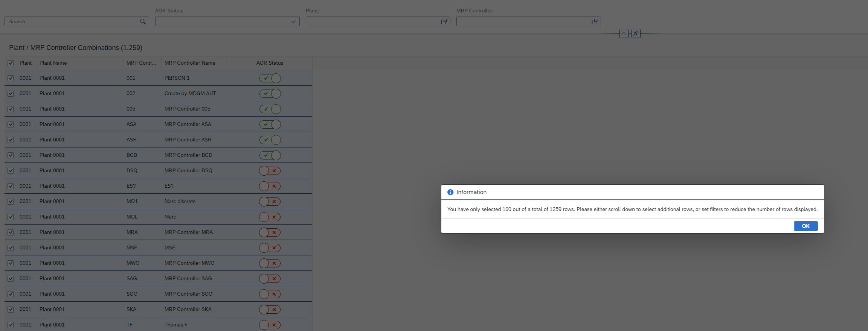Click the Plant Name column header
Screen dimensions: 868x331
(x=53, y=63)
